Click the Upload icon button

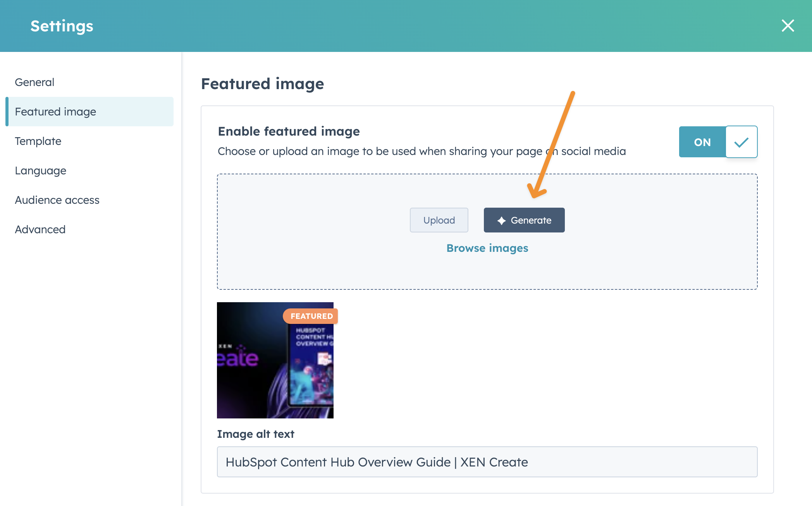439,220
